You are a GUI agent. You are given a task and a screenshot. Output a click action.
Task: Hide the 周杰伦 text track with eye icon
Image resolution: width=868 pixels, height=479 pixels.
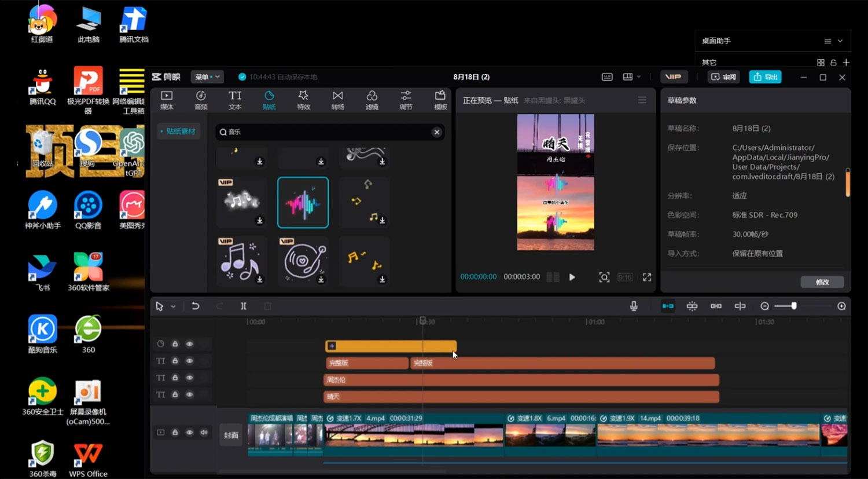coord(189,378)
